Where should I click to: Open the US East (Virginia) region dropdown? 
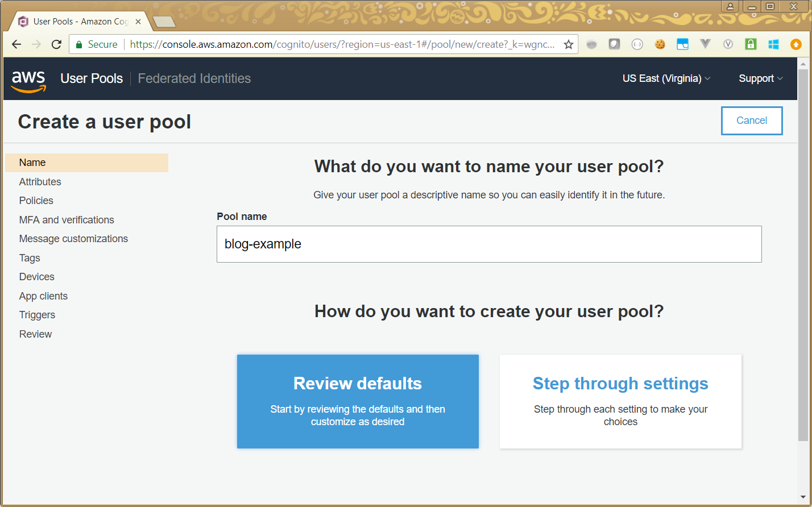[x=666, y=78]
